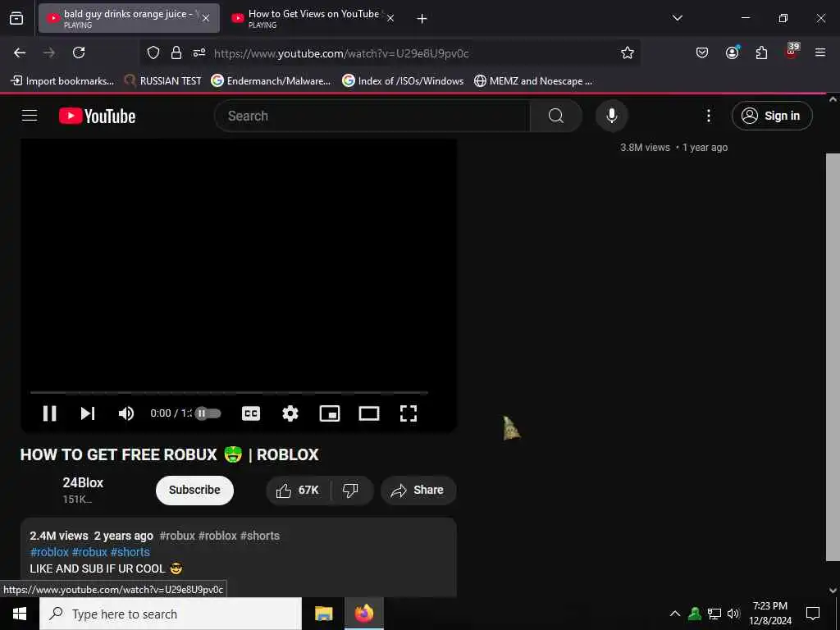Close the How to Get Views tab
The image size is (840, 630).
pos(390,18)
